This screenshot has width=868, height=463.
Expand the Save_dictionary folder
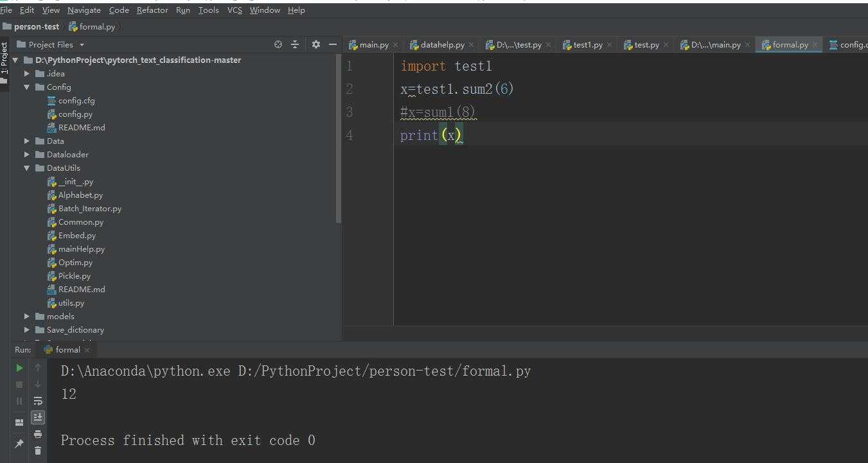tap(27, 329)
